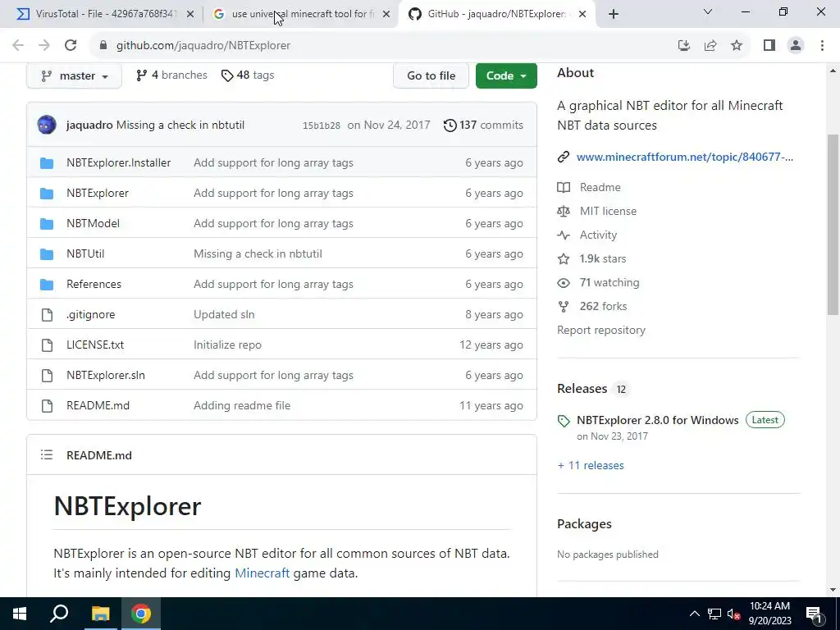Click Report repository
This screenshot has width=840, height=630.
601,331
